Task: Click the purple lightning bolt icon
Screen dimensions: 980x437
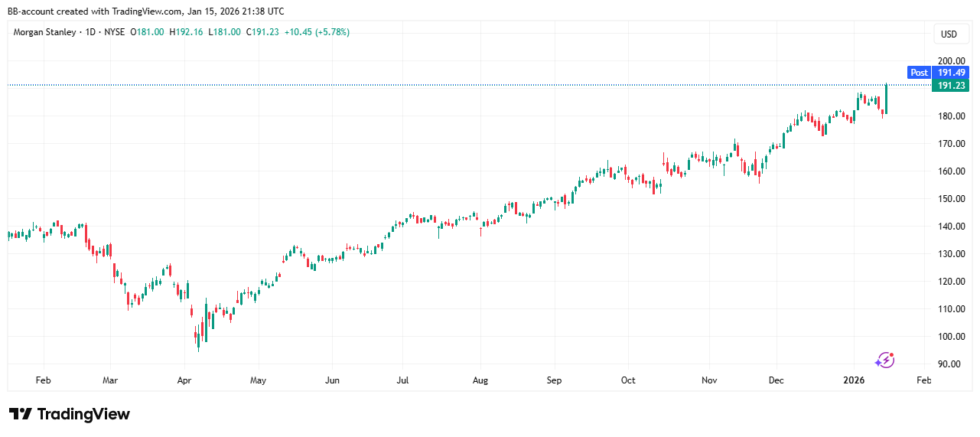Action: point(884,360)
